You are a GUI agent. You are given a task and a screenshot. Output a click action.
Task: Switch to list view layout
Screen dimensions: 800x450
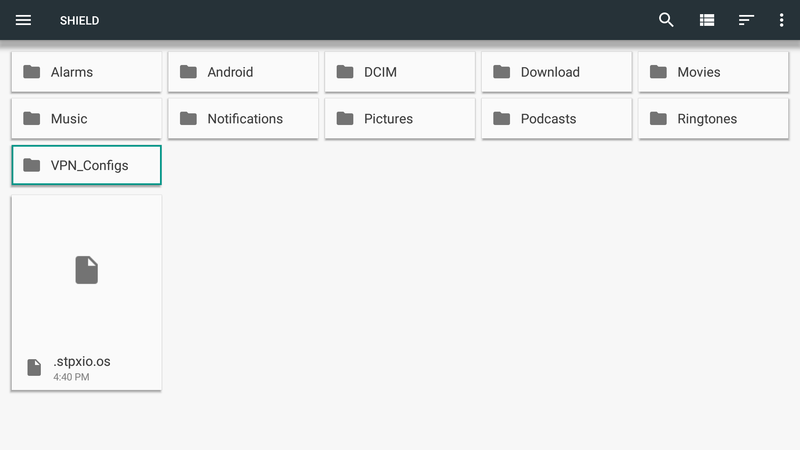pos(707,20)
